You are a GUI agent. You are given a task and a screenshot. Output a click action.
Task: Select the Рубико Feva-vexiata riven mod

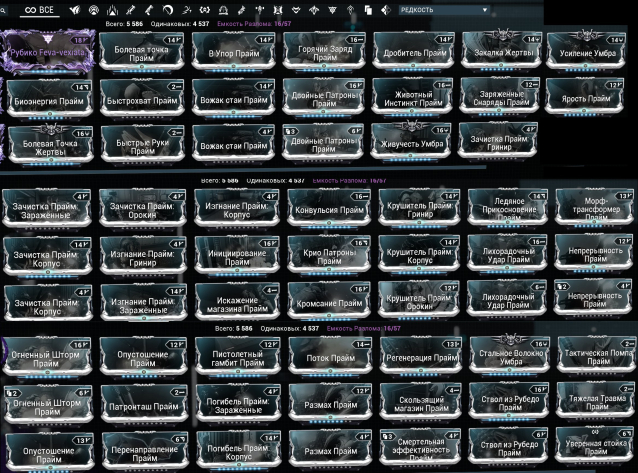pyautogui.click(x=48, y=52)
